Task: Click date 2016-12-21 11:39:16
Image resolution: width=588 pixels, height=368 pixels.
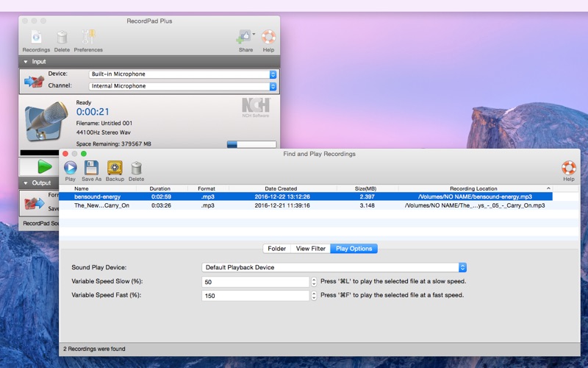Action: point(282,206)
